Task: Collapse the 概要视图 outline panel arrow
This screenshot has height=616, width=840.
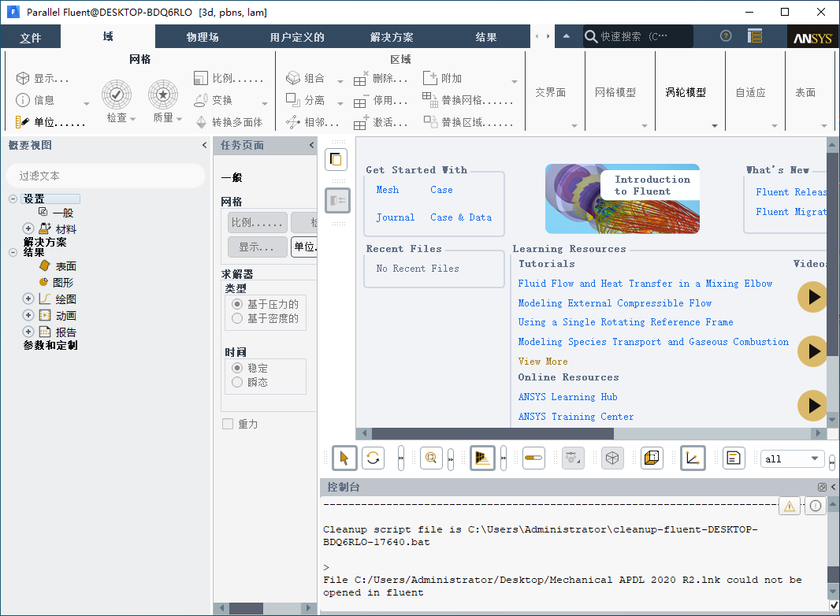Action: [x=204, y=145]
